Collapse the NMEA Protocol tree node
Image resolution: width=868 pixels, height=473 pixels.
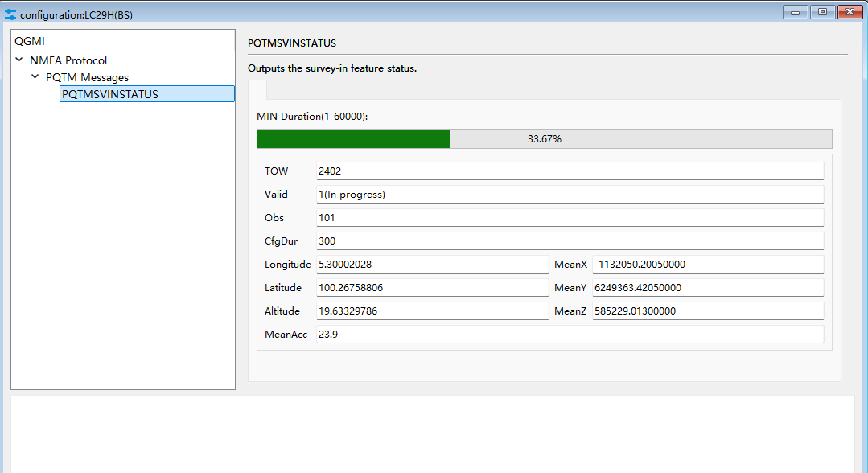tap(19, 60)
